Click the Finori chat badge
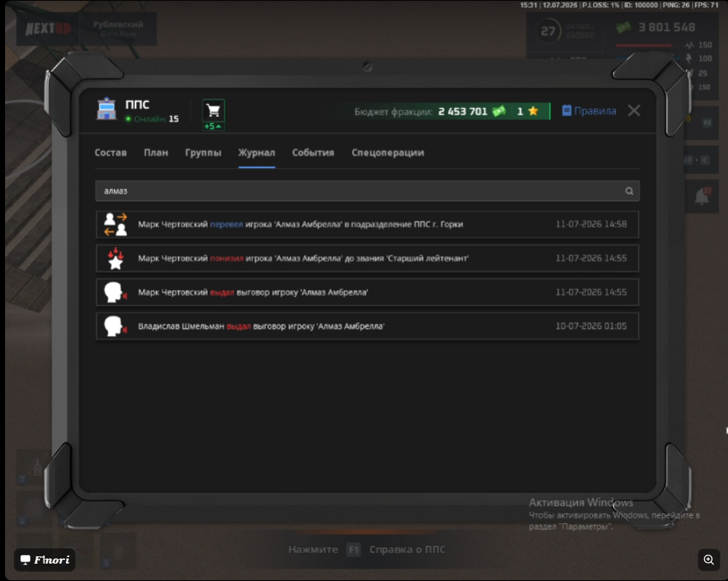 click(x=44, y=560)
